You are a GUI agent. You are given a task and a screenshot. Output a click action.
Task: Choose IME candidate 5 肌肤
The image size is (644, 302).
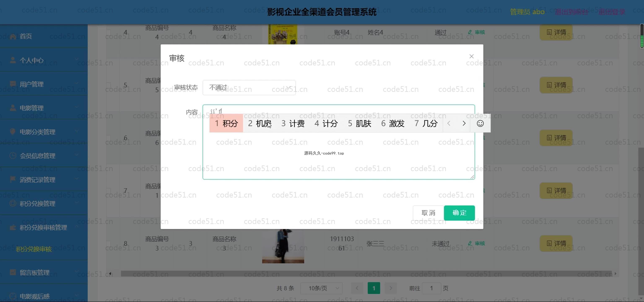[x=360, y=123]
